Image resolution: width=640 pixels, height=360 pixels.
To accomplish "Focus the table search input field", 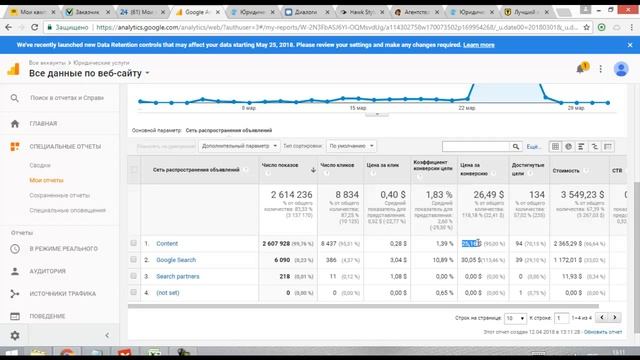I will [x=476, y=147].
